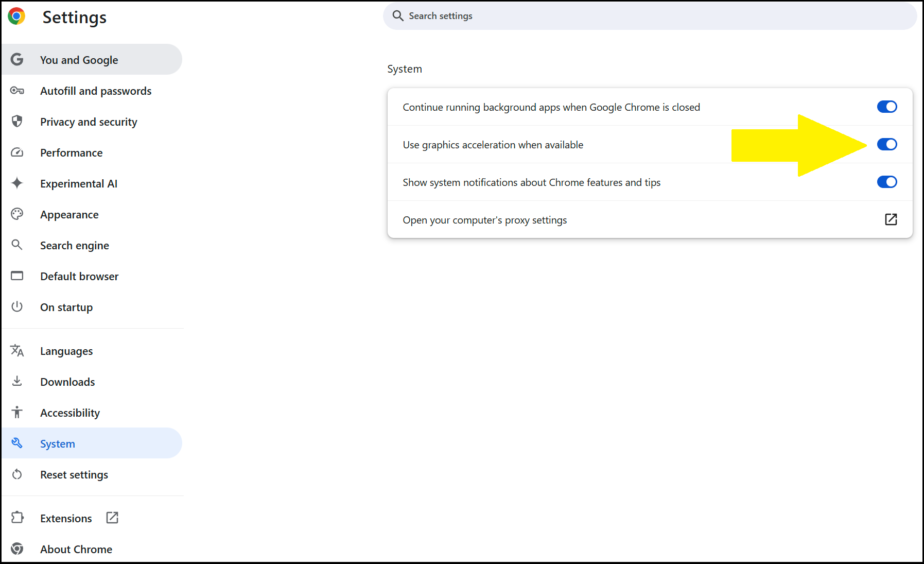Click the external link icon next to Extensions
Image resolution: width=924 pixels, height=564 pixels.
(x=112, y=518)
